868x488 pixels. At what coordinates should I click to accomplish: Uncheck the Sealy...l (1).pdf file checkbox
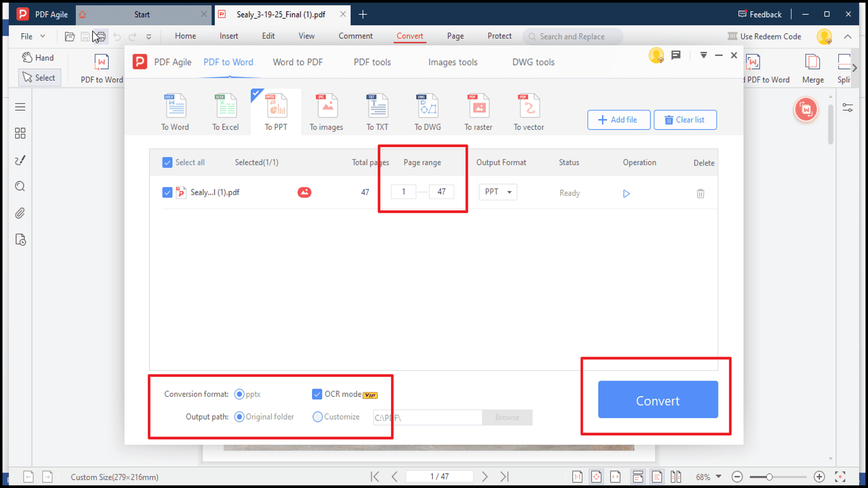tap(167, 192)
